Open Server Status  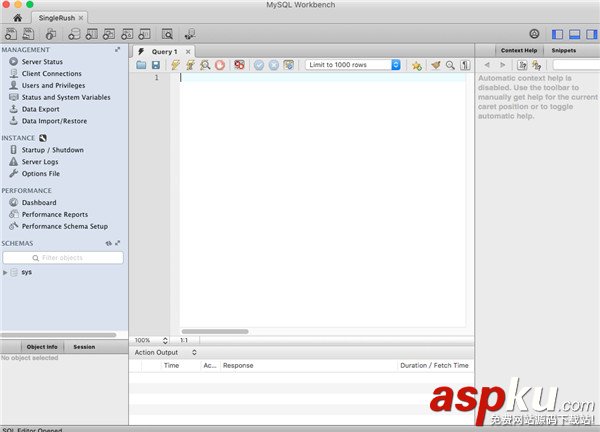pyautogui.click(x=42, y=62)
